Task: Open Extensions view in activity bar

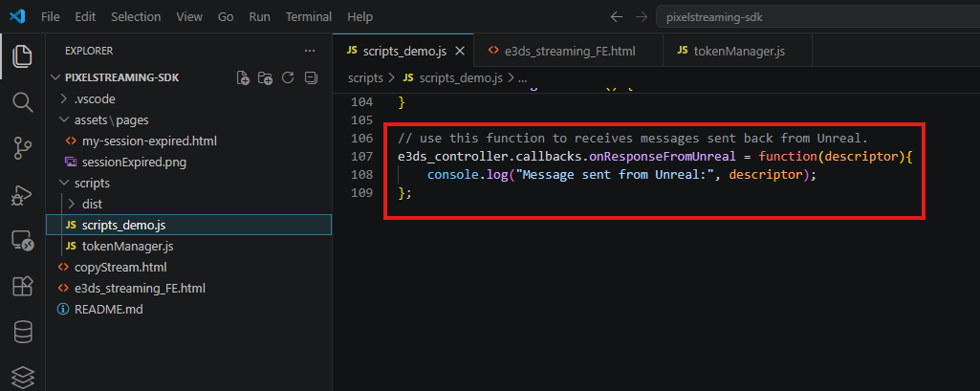Action: coord(23,287)
